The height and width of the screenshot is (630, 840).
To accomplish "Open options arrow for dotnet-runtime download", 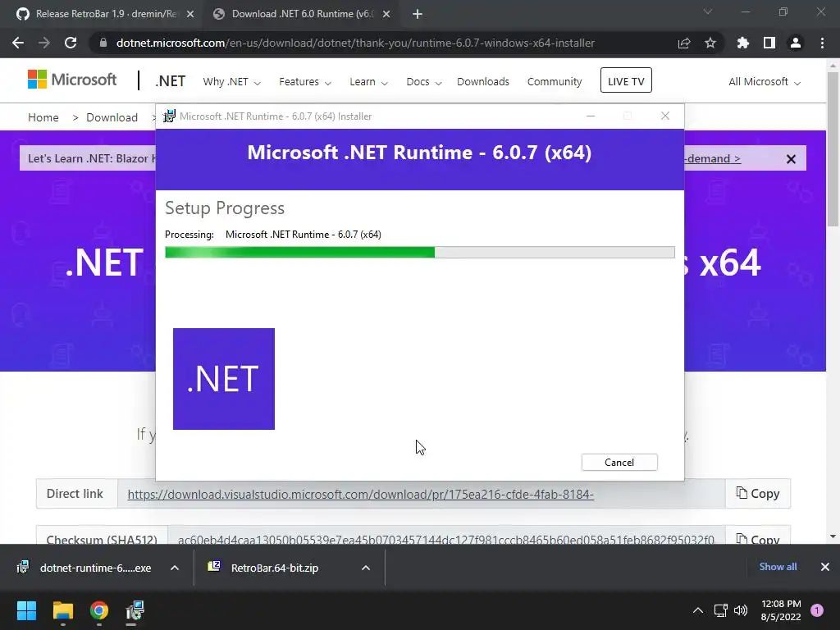I will click(x=175, y=568).
